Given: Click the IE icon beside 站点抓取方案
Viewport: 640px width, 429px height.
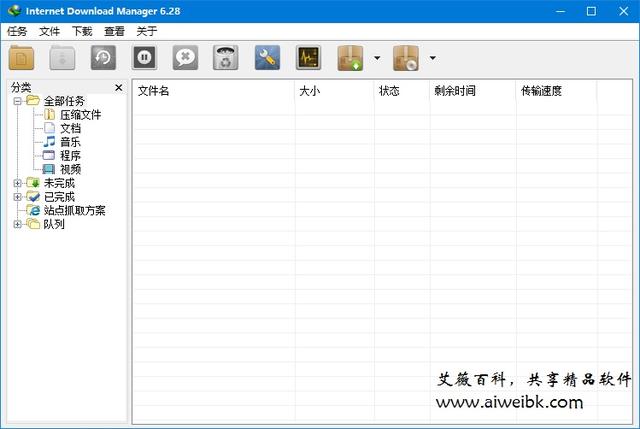Looking at the screenshot, I should 33,210.
